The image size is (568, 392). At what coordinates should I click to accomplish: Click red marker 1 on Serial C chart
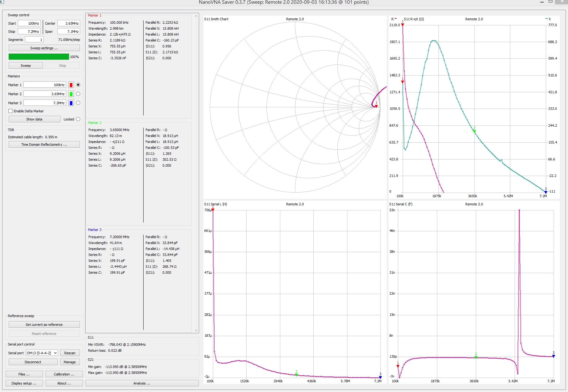coord(398,366)
